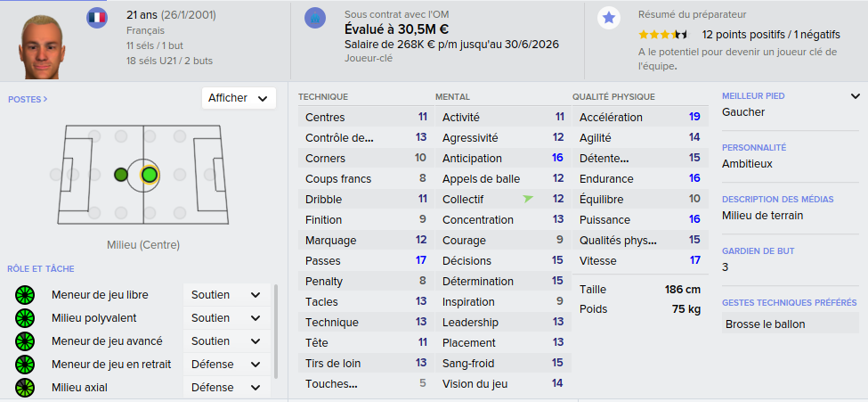Viewport: 868px width, 402px height.
Task: Click the green arrow next to Collectif
Action: tap(528, 199)
